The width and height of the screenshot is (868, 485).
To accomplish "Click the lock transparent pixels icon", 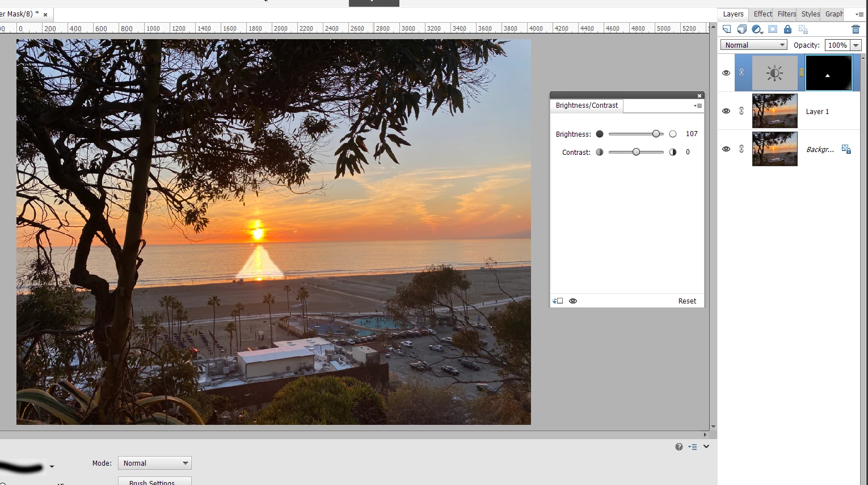I will [x=803, y=29].
